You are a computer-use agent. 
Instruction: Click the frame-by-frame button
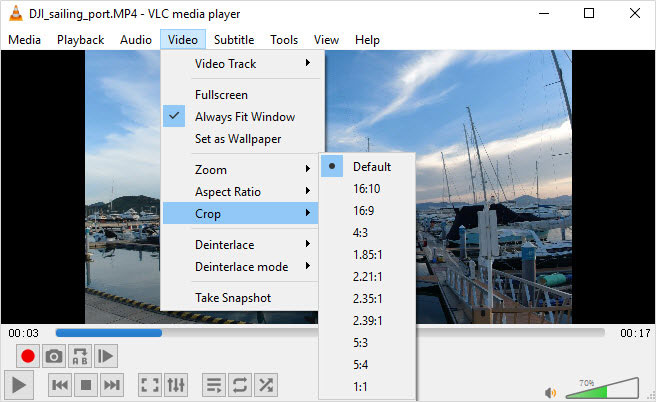click(106, 356)
